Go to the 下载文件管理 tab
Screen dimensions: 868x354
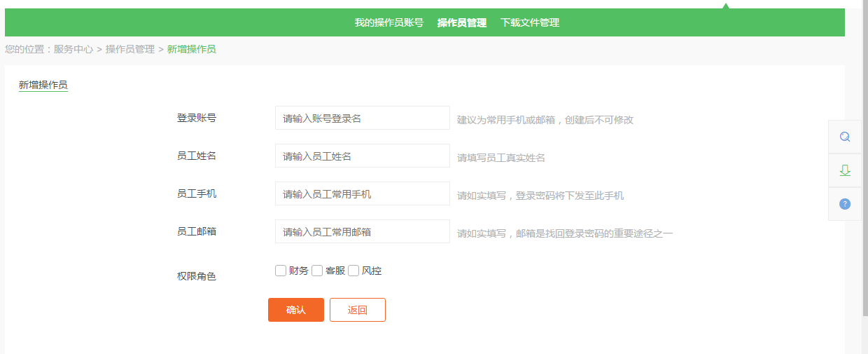[530, 22]
